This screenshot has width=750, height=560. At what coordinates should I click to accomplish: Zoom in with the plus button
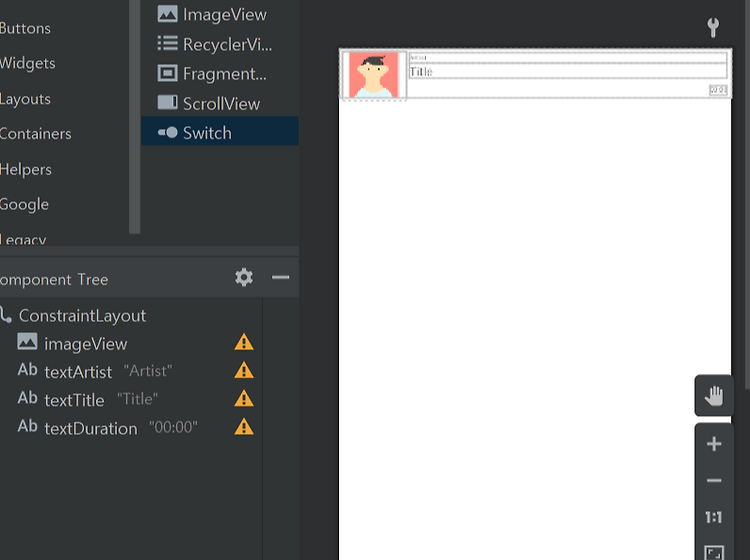tap(714, 444)
